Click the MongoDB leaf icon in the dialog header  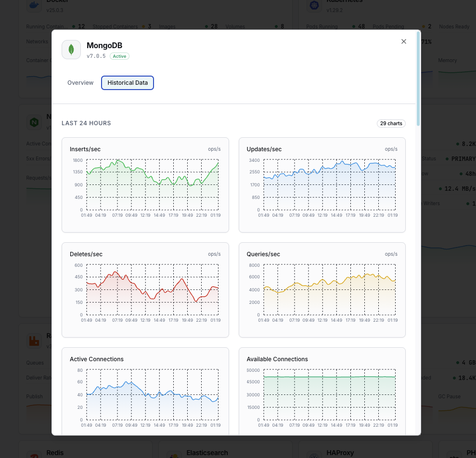tap(71, 50)
